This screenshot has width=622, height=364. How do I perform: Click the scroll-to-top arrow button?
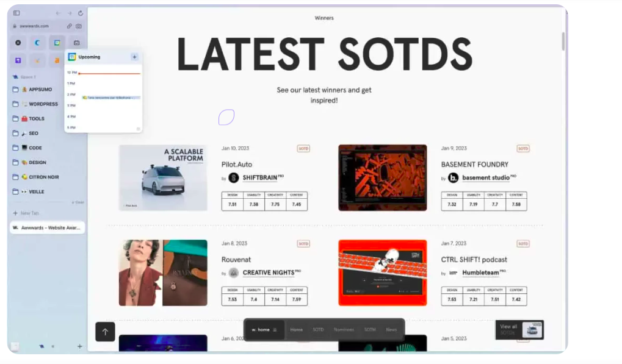tap(105, 332)
